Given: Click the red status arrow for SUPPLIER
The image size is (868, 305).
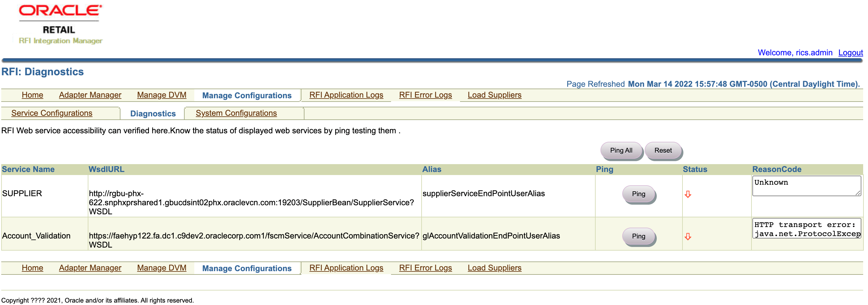Looking at the screenshot, I should [688, 194].
